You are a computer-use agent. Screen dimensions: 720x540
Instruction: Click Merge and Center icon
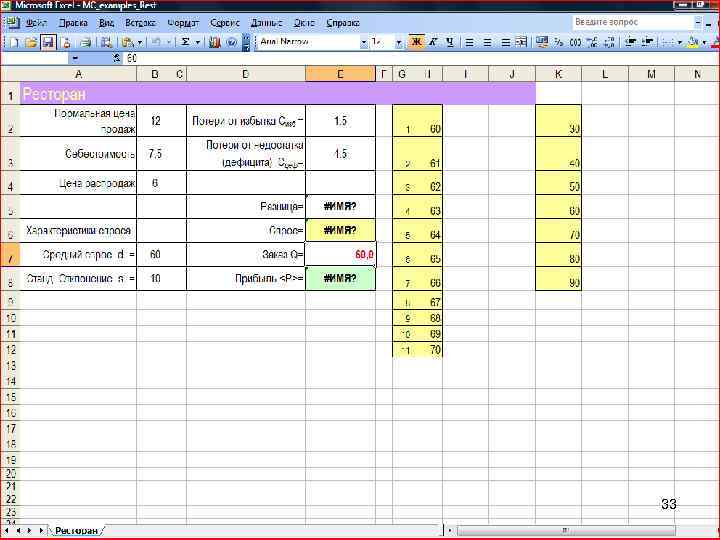pyautogui.click(x=521, y=42)
